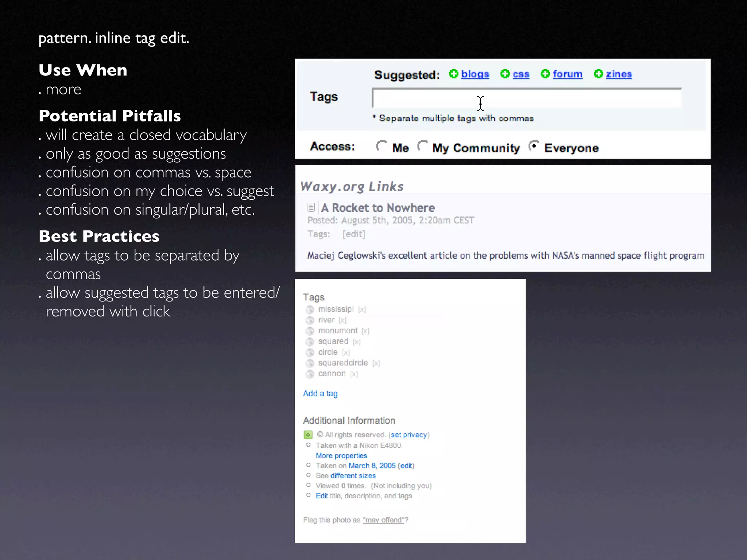The image size is (747, 560).
Task: Click the globe icon beside river tag
Action: coord(310,320)
